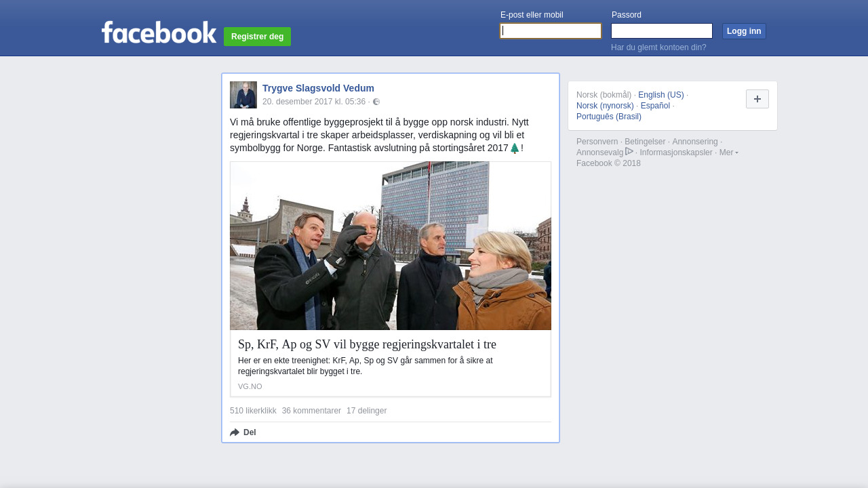
Task: Open the Personvern footer link
Action: pyautogui.click(x=597, y=142)
